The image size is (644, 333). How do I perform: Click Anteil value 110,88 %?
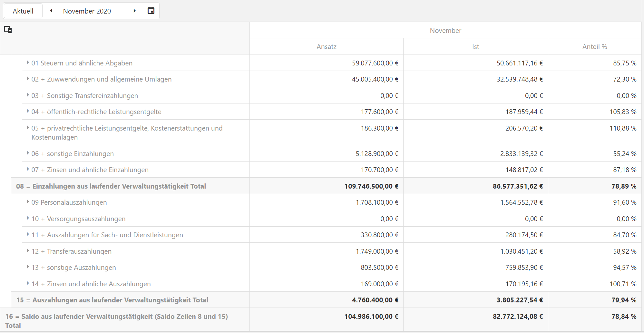(623, 128)
